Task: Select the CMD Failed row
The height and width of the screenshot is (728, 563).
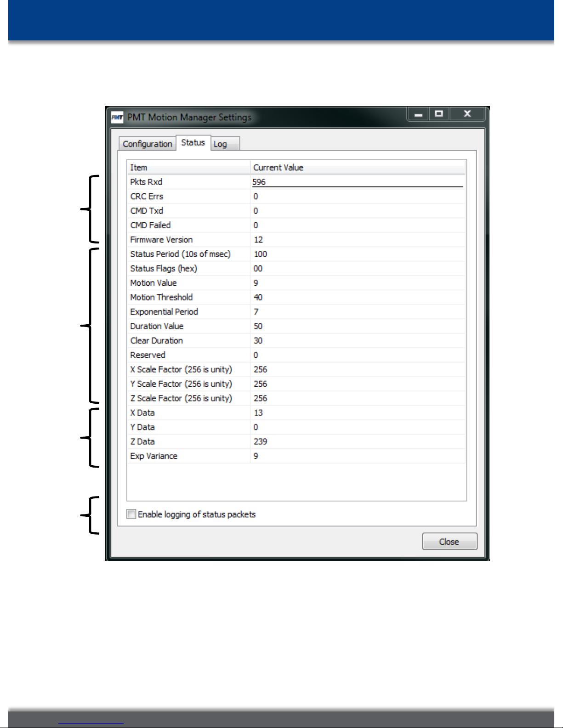Action: pos(296,225)
